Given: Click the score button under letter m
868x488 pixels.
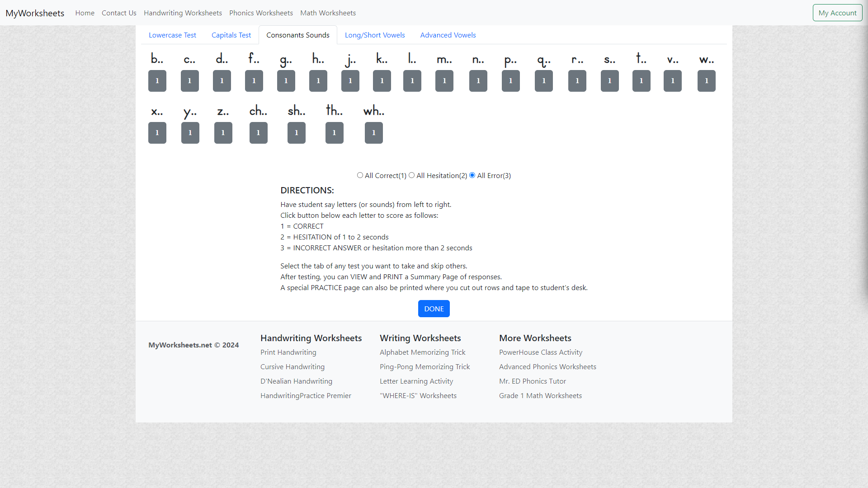Looking at the screenshot, I should tap(444, 81).
